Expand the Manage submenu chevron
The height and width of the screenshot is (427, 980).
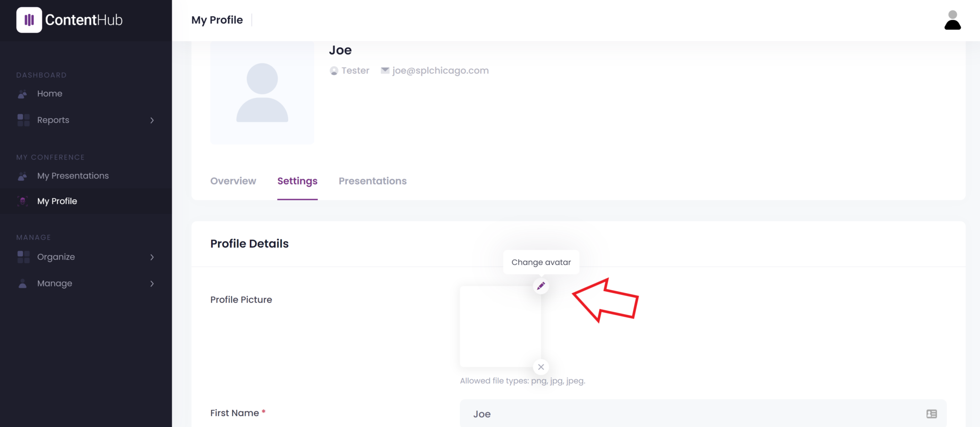[x=152, y=284]
